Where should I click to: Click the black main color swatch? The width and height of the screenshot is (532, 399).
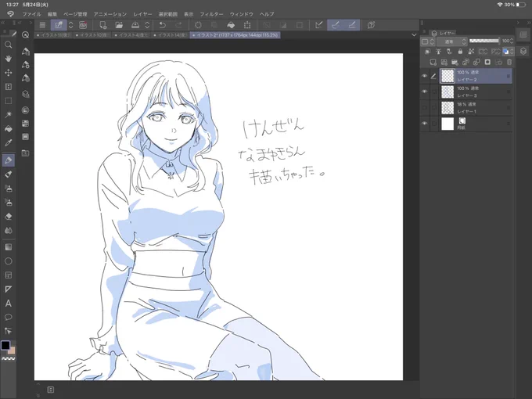5,345
